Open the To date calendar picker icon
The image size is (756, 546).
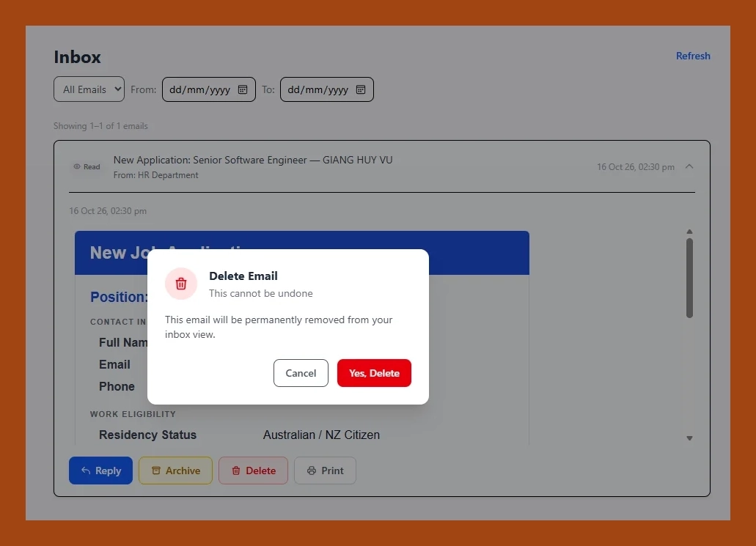click(x=361, y=89)
